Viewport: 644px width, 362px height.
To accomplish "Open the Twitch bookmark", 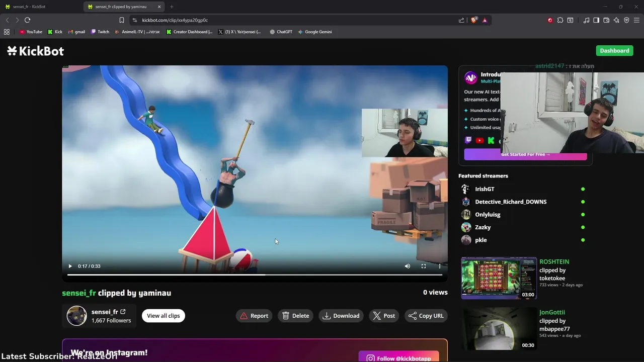I will [x=100, y=32].
